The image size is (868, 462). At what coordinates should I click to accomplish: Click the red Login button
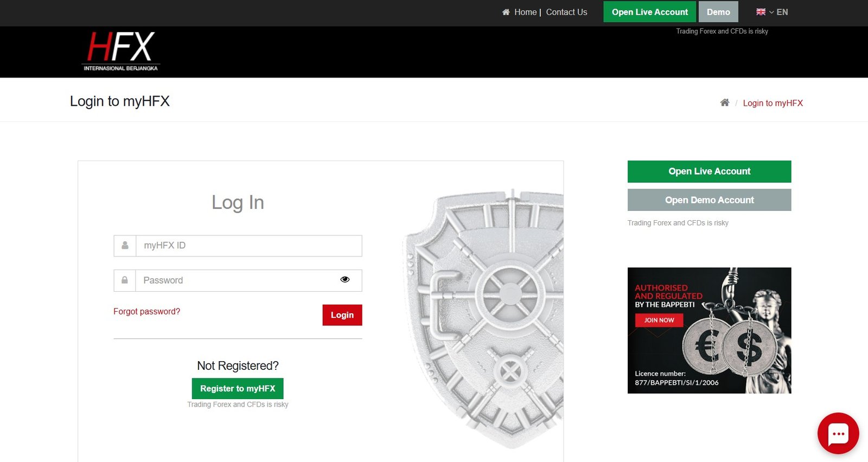342,315
